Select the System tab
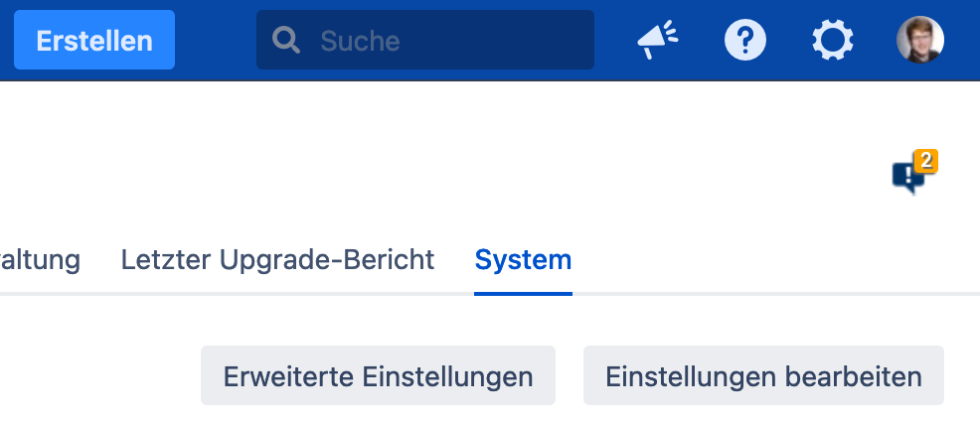The image size is (980, 423). click(523, 260)
